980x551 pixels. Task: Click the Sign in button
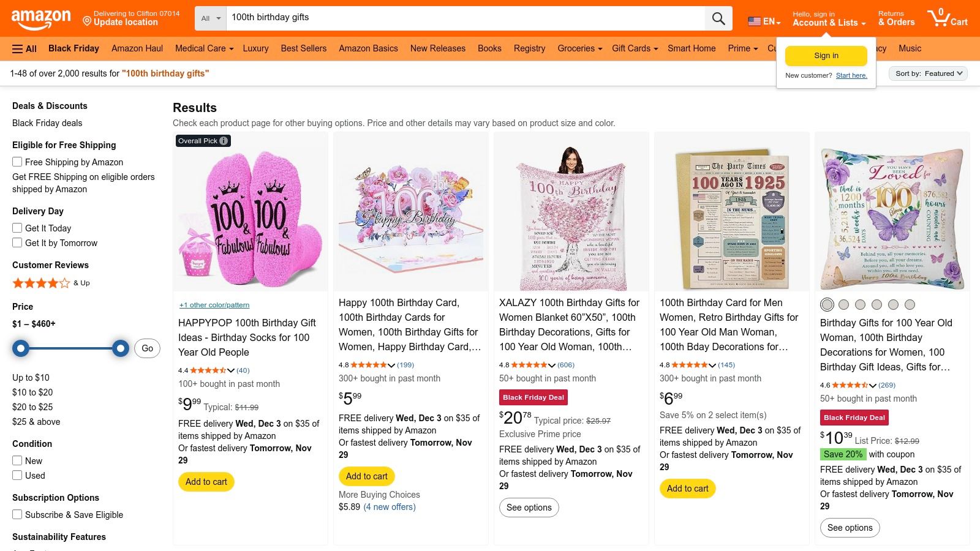[x=826, y=55]
